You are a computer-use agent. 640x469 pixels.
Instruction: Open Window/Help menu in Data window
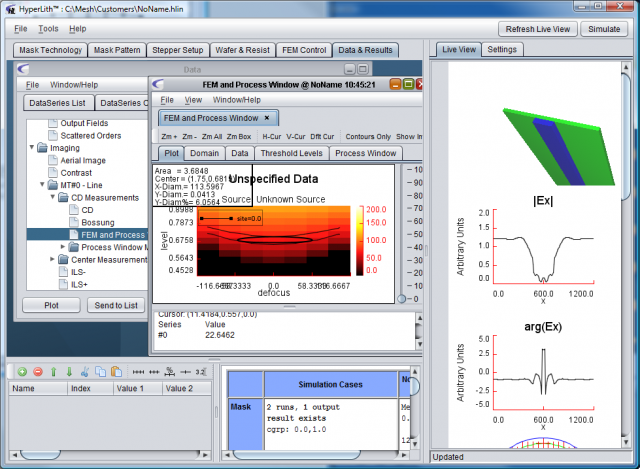pyautogui.click(x=74, y=84)
